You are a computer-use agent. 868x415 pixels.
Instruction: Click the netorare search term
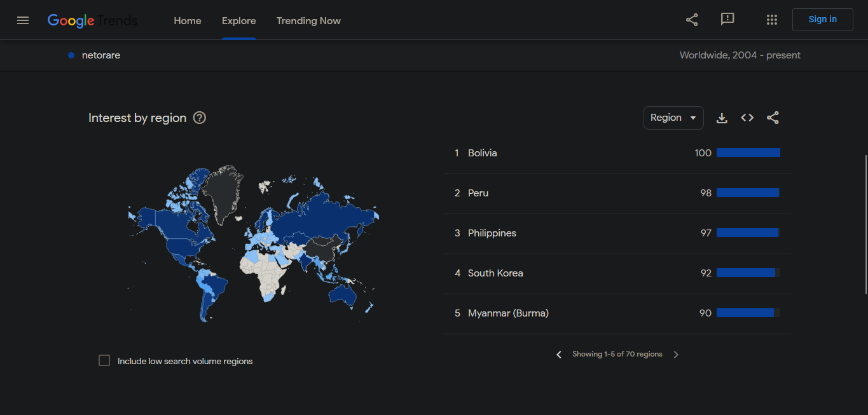point(101,55)
